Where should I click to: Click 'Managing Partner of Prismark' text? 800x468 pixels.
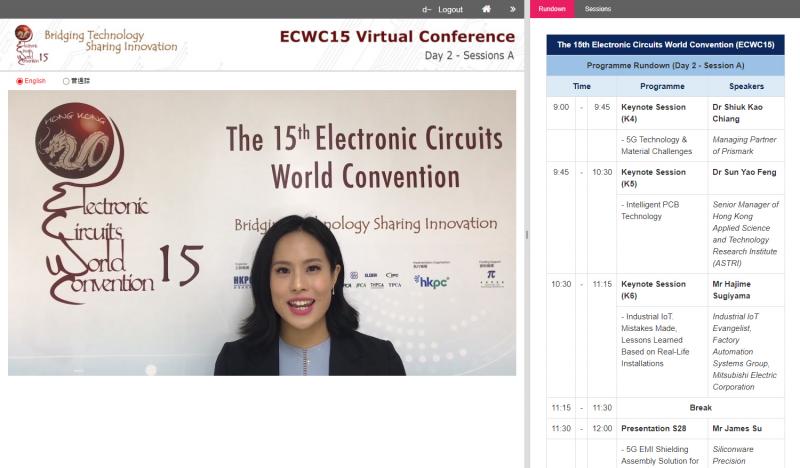[744, 145]
